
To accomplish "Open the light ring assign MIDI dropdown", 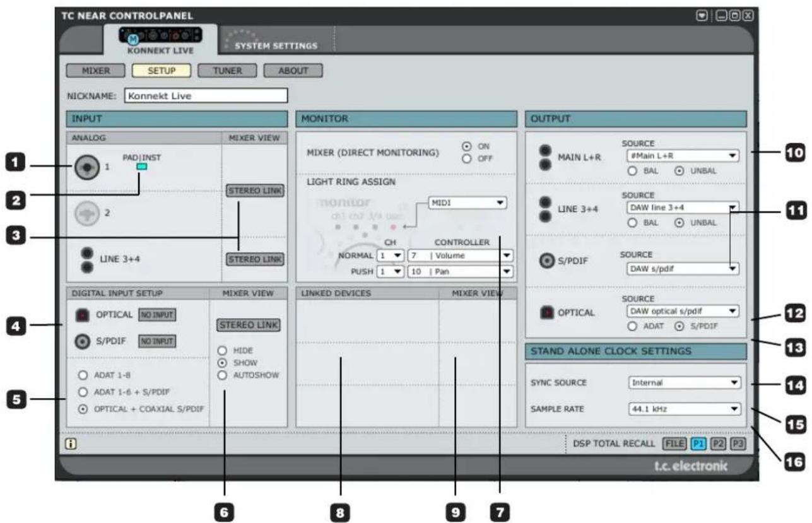I will pos(468,203).
